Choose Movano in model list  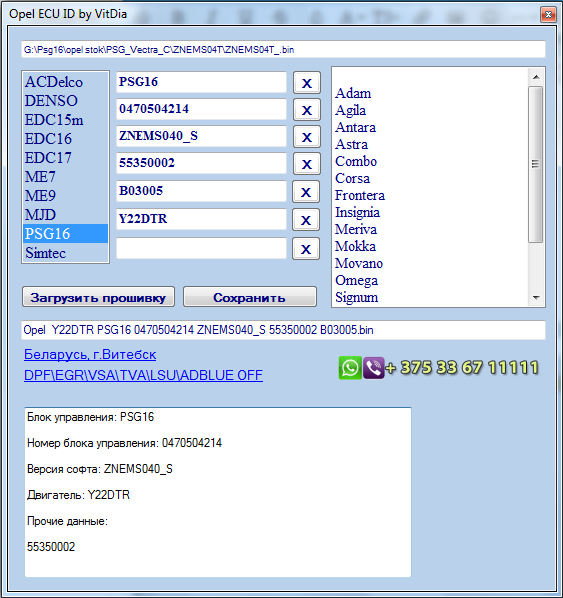pos(359,263)
